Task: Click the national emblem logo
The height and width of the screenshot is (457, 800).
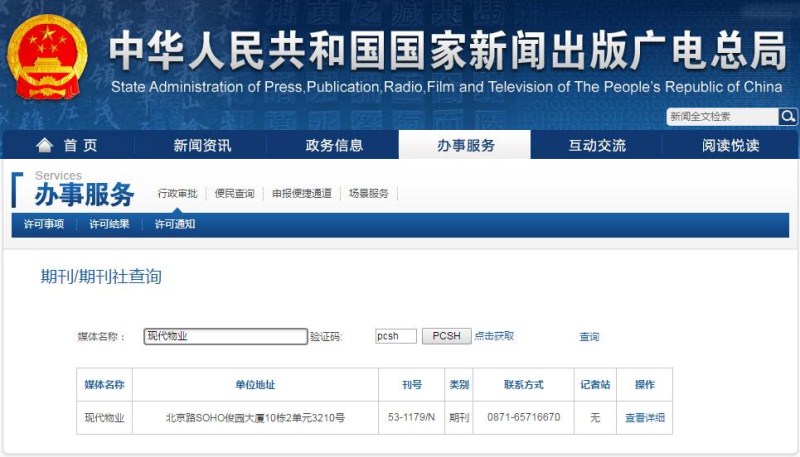Action: click(x=46, y=58)
